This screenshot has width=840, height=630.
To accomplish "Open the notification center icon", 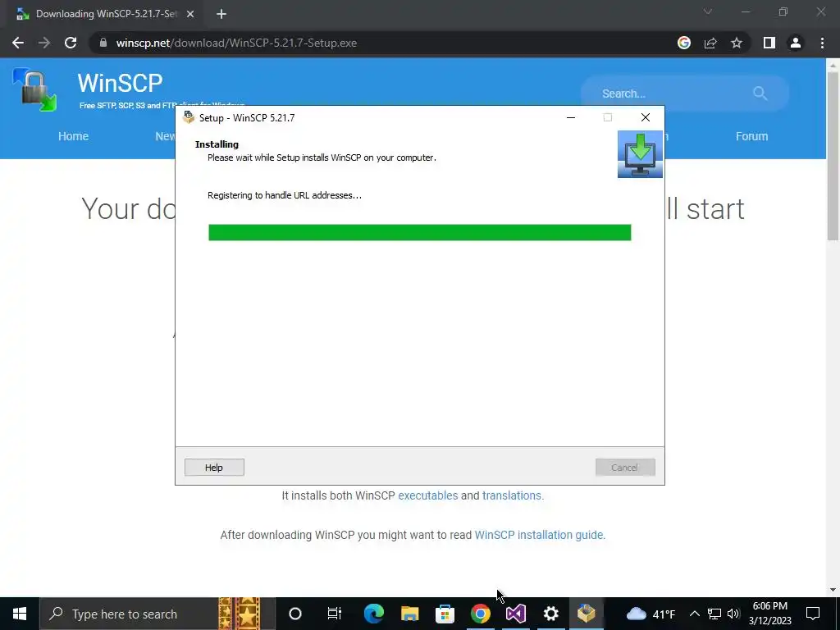I will 813,614.
